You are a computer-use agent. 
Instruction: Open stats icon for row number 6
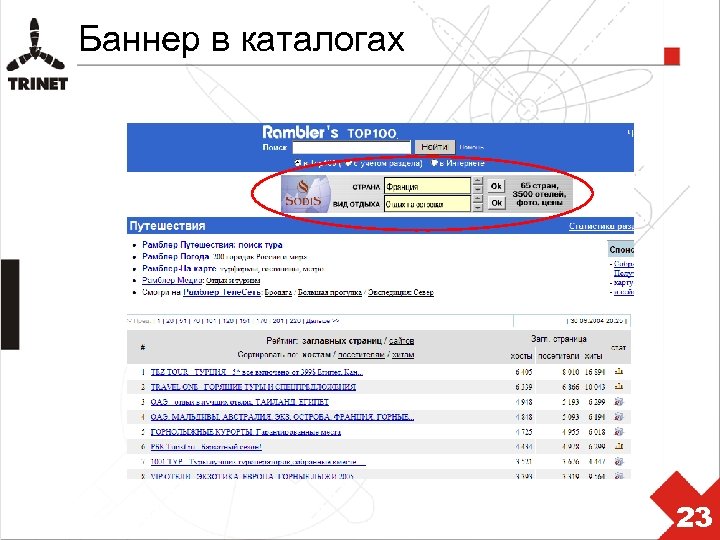[619, 446]
